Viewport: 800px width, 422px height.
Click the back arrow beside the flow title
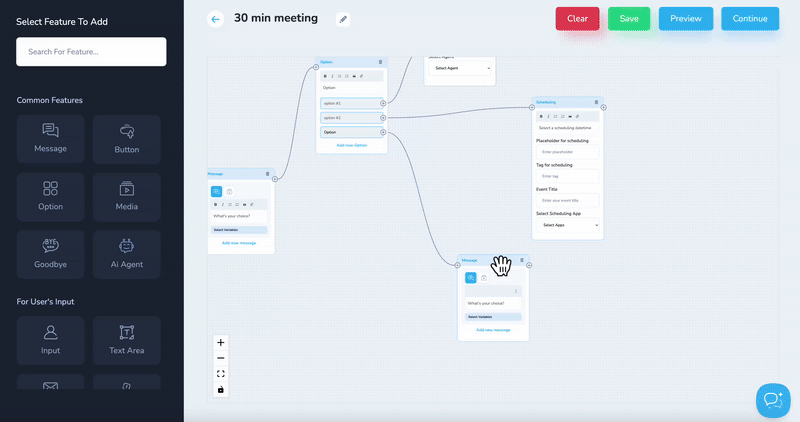pos(215,19)
